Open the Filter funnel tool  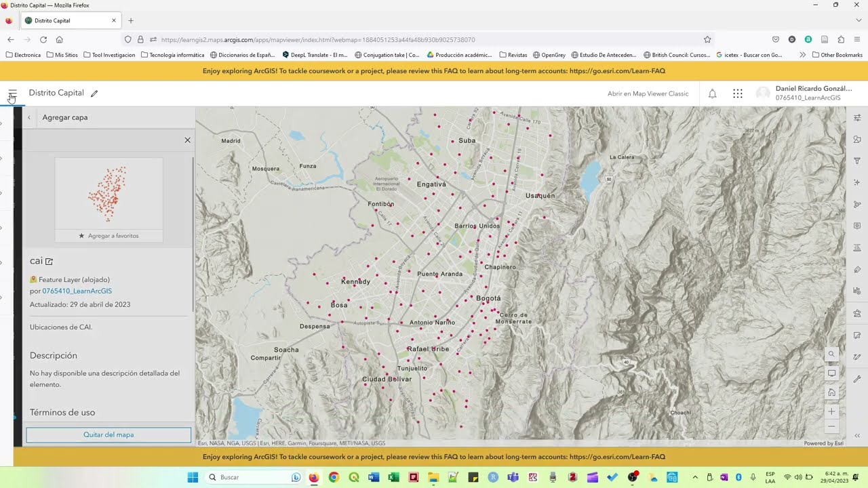click(857, 161)
